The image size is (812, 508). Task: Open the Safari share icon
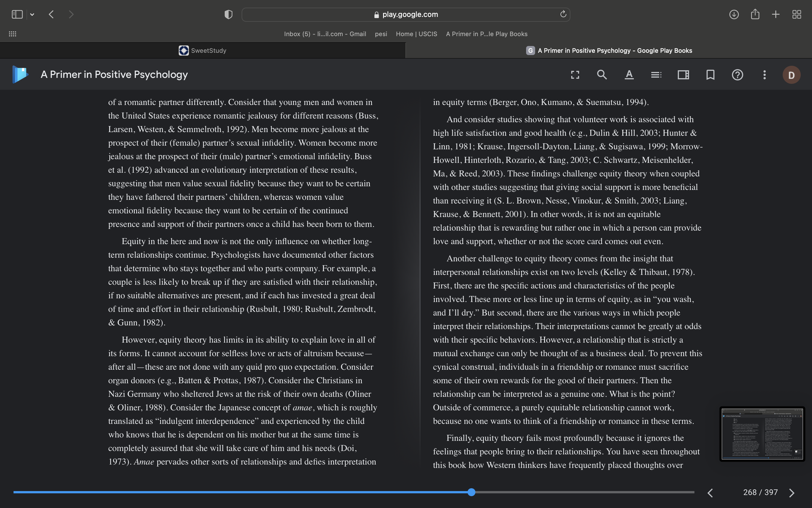pyautogui.click(x=755, y=14)
